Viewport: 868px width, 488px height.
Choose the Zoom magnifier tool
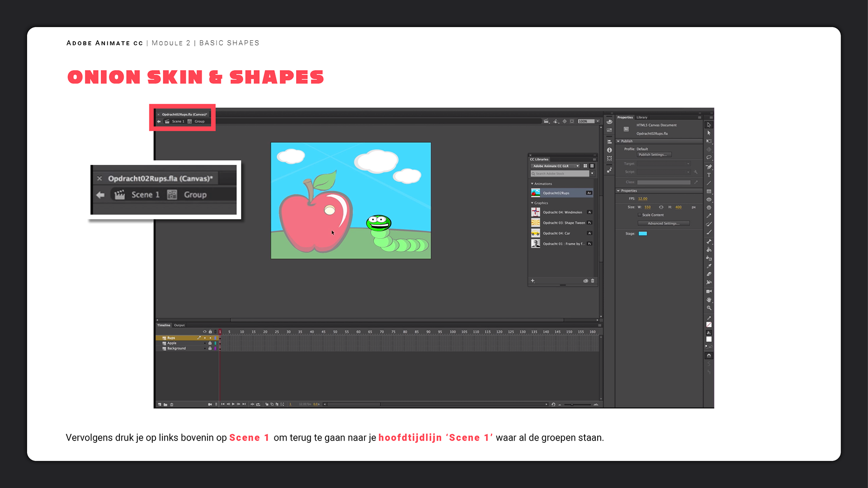click(x=709, y=308)
